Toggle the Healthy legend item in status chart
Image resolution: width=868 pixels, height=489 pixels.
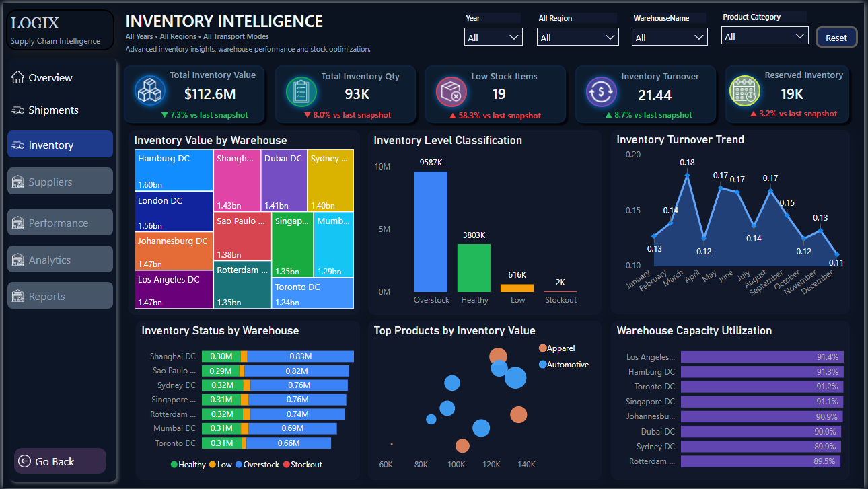[x=188, y=465]
